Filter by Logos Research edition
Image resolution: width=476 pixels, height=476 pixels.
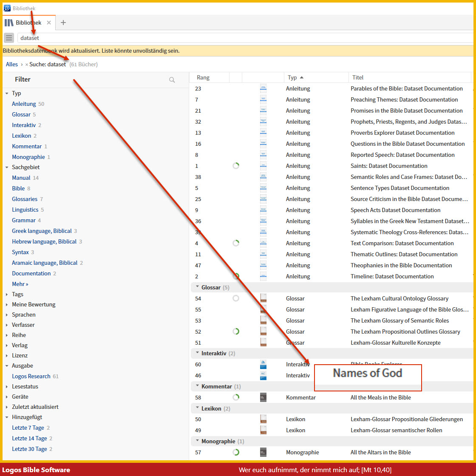31,377
